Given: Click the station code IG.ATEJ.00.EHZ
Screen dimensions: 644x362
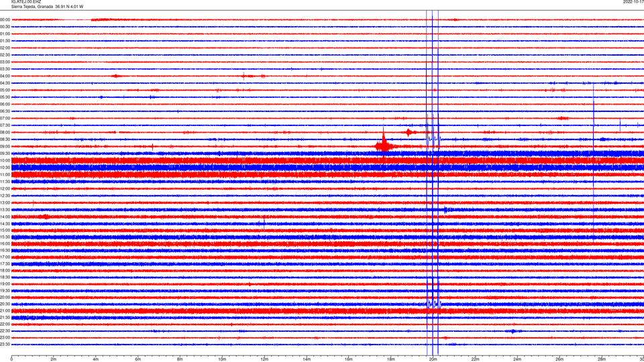Looking at the screenshot, I should pyautogui.click(x=26, y=2).
